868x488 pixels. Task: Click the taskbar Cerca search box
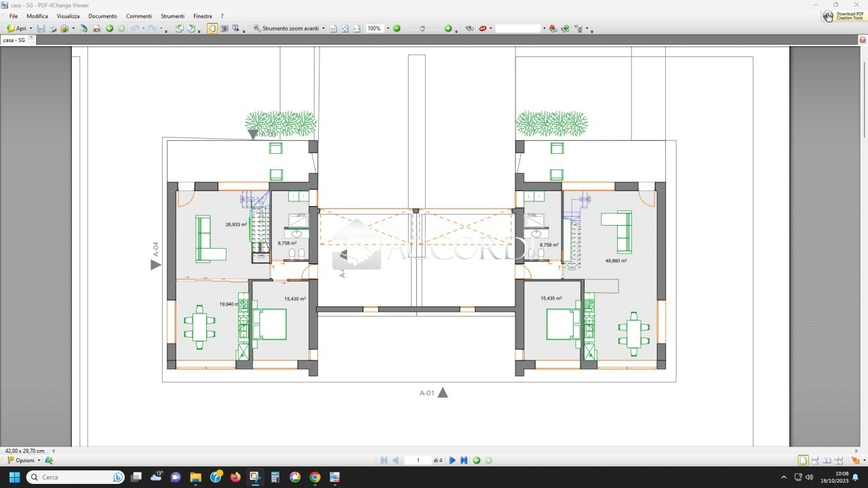click(75, 477)
